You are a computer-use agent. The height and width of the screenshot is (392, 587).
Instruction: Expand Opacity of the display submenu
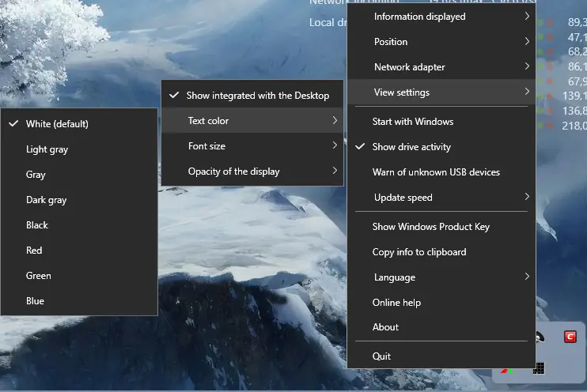point(252,171)
